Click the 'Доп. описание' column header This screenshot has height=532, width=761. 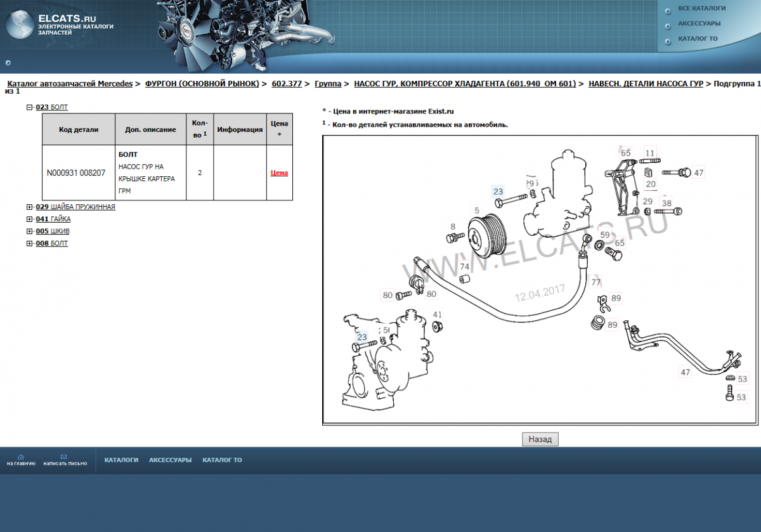tap(151, 129)
